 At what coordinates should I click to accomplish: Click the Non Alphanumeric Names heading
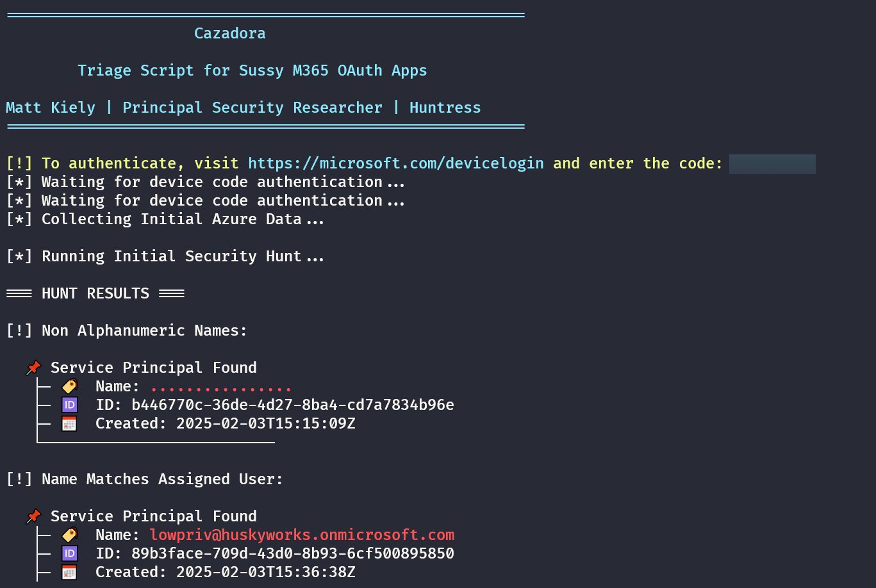click(x=144, y=331)
